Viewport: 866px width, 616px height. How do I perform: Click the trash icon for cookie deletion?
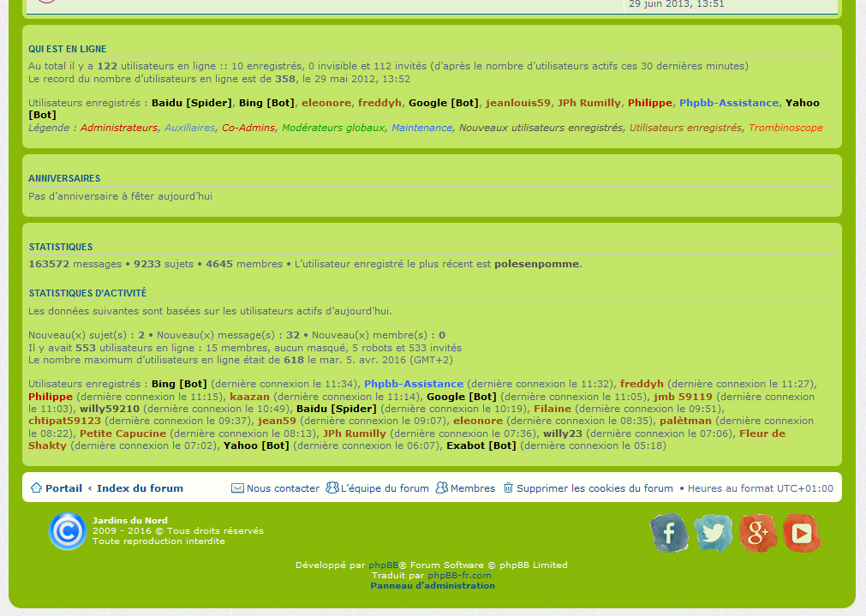[x=508, y=488]
